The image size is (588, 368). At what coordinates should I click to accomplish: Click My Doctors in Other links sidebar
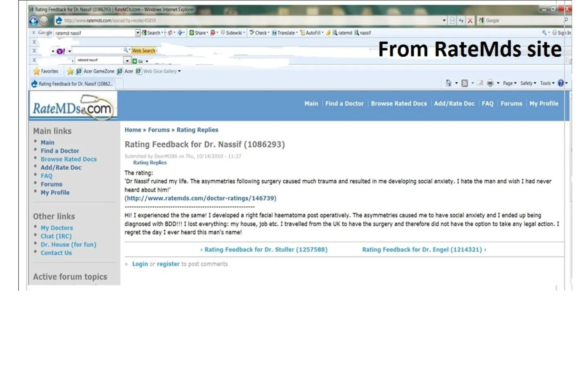pyautogui.click(x=57, y=228)
